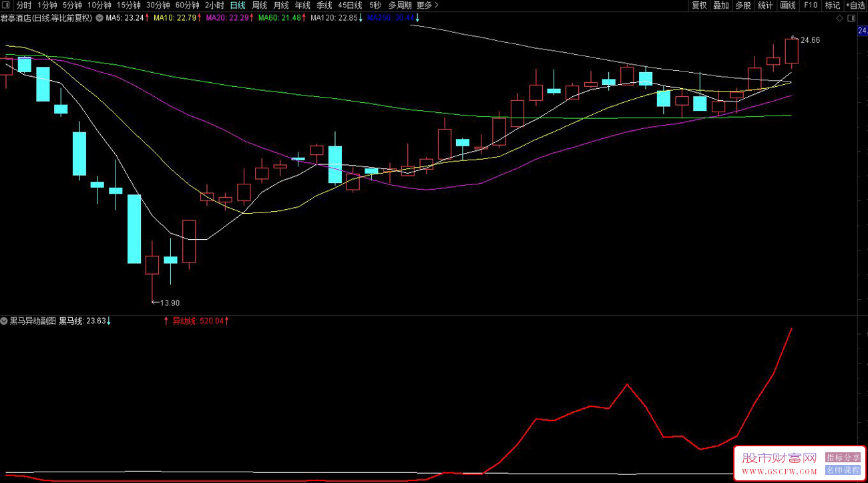Click the MA120: 22.85 label
This screenshot has width=868, height=483.
pos(335,19)
